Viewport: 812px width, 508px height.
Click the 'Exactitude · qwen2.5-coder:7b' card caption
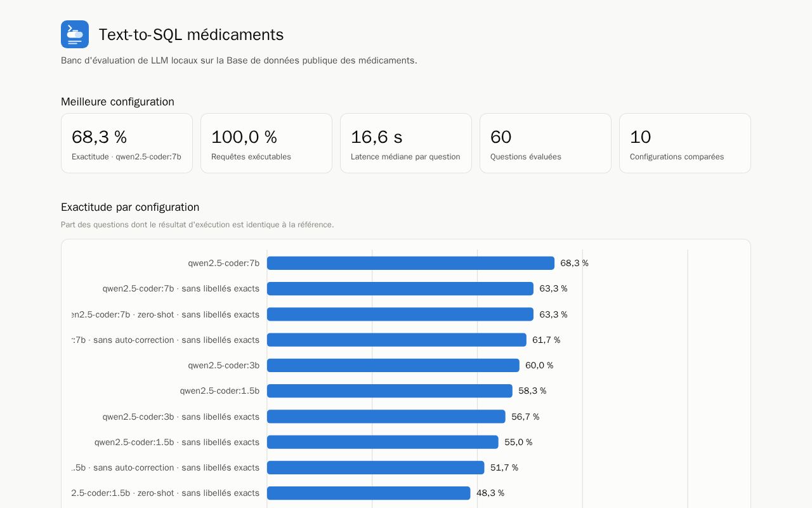coord(126,157)
